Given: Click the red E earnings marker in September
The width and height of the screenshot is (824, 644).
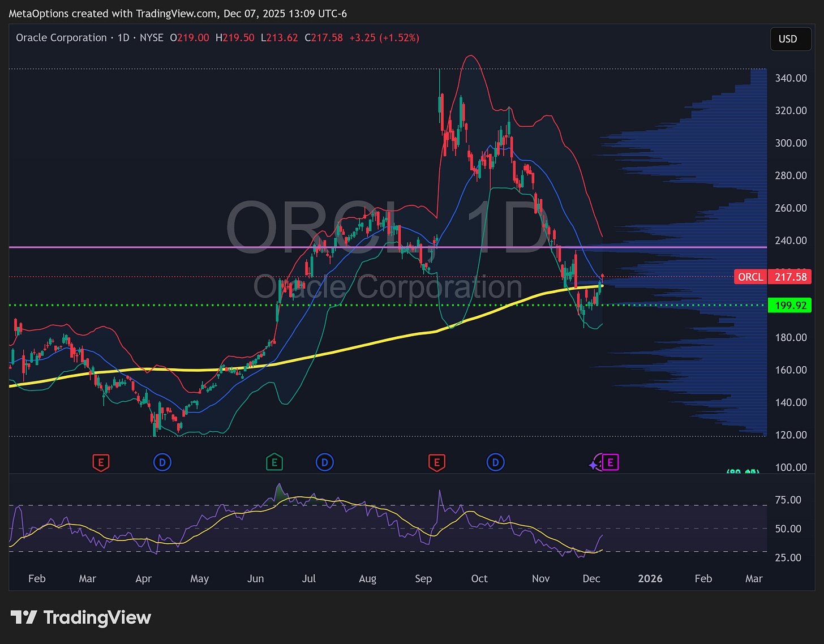Looking at the screenshot, I should click(x=437, y=462).
